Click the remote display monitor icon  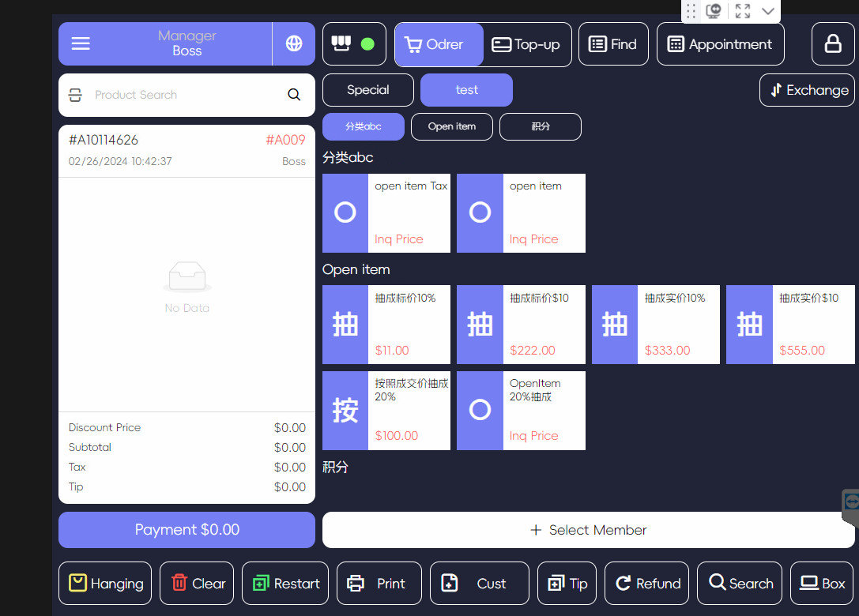pyautogui.click(x=714, y=11)
